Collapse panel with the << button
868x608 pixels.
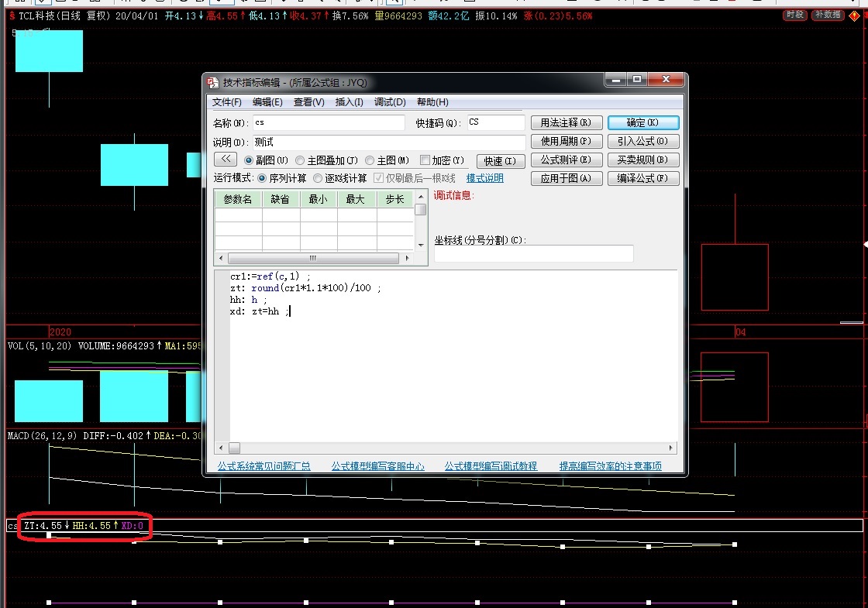tap(226, 159)
